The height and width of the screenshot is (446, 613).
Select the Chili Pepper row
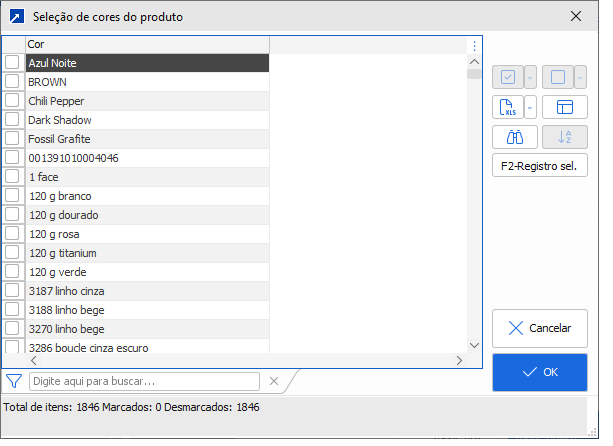147,101
